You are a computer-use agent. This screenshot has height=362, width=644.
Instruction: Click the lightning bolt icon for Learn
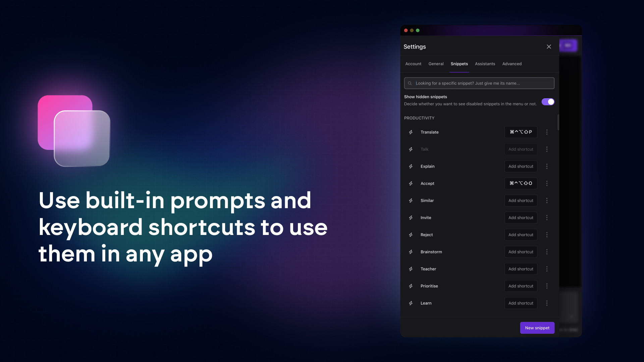tap(411, 303)
